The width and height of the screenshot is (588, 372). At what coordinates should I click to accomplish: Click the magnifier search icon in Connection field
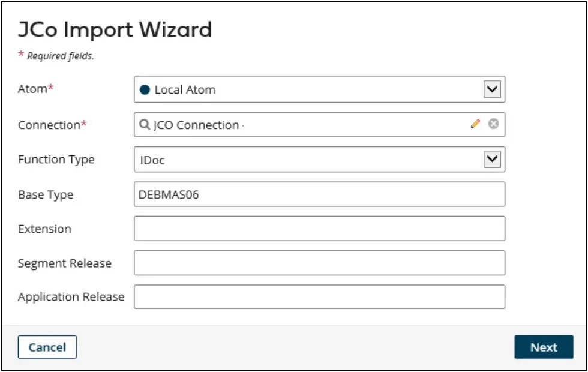pyautogui.click(x=145, y=124)
